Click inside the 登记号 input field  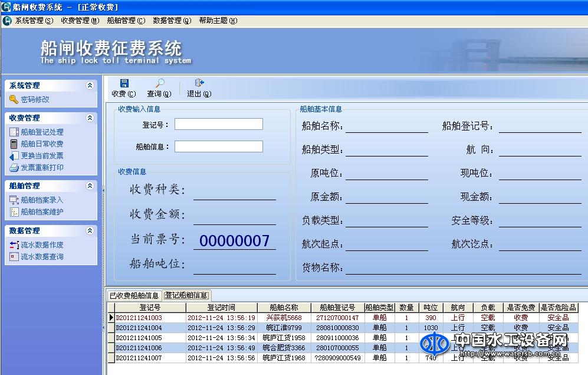(218, 124)
